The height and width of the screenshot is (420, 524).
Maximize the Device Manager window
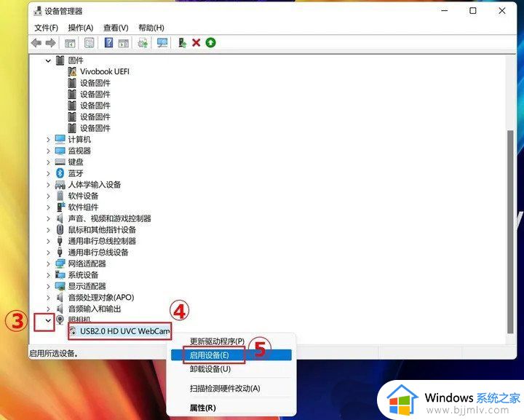[473, 11]
